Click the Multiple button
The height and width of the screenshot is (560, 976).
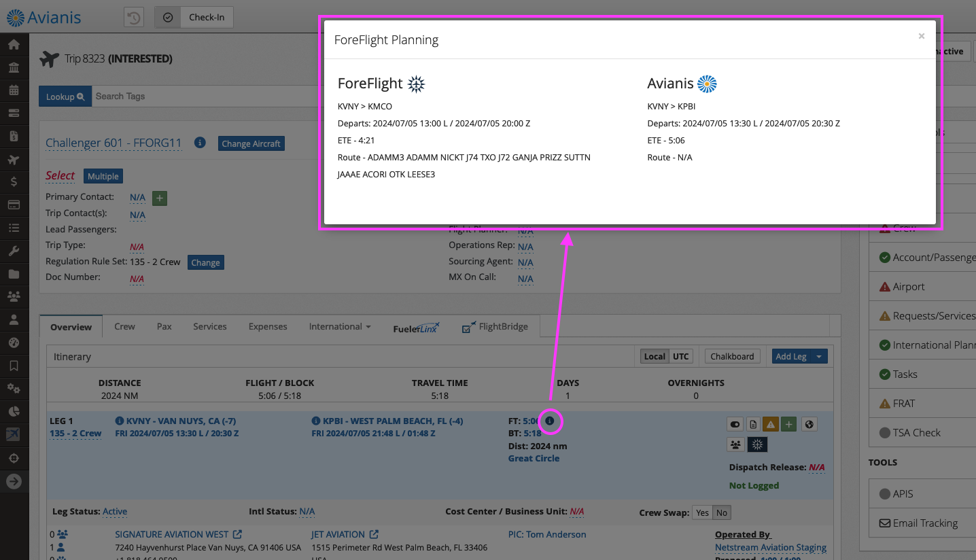(x=103, y=176)
